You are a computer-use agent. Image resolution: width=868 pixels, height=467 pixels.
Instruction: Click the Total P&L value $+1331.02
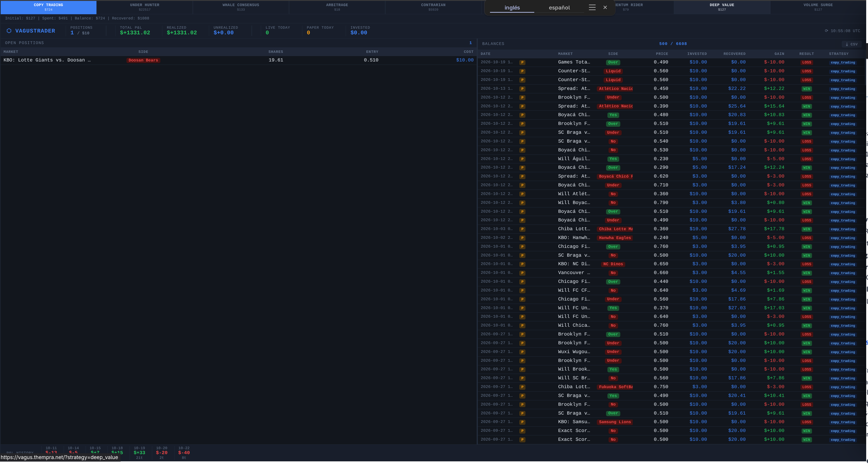(135, 33)
